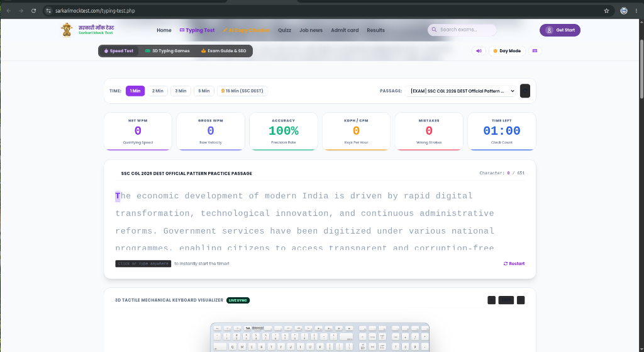The width and height of the screenshot is (644, 352).
Task: Toggle Day Mode theme
Action: coord(507,51)
